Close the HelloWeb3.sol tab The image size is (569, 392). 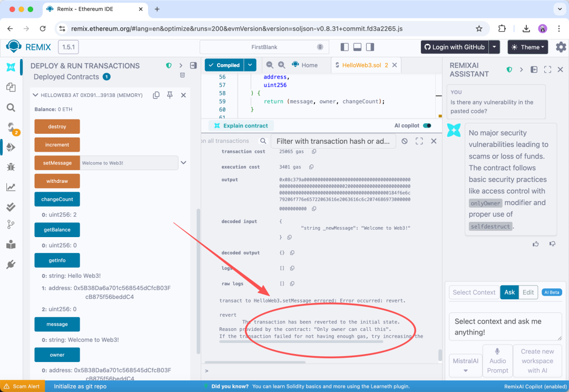[395, 65]
